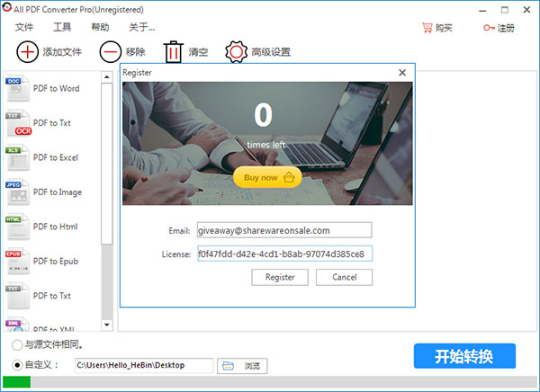
Task: Open the 文件 (File) menu
Action: [24, 27]
